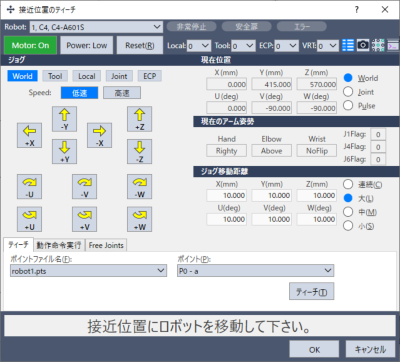Toggle Power: Low button

[x=87, y=45]
